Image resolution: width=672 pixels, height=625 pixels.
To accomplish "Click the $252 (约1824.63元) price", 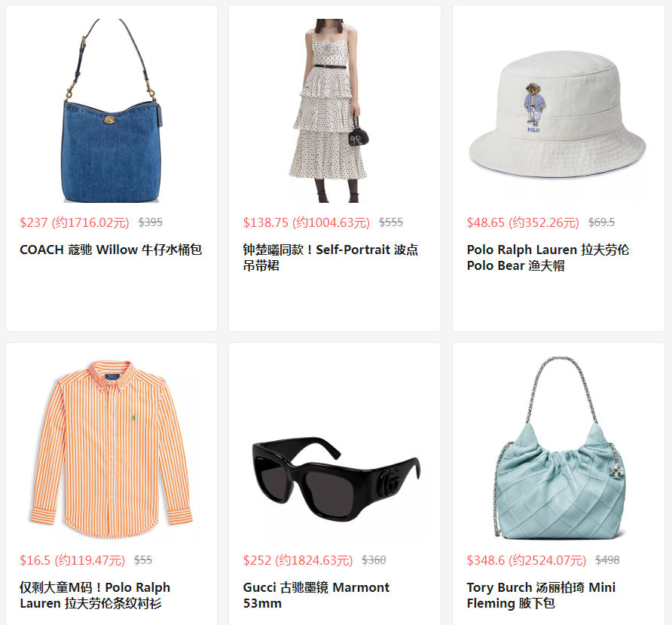I will pos(298,560).
